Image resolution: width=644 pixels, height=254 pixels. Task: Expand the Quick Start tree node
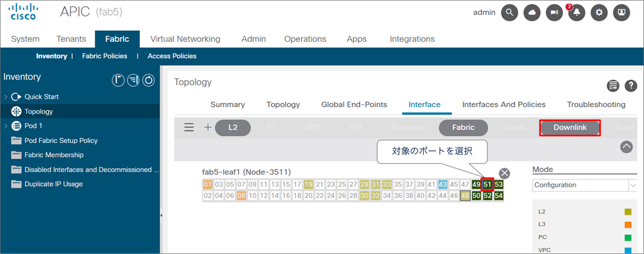(6, 97)
